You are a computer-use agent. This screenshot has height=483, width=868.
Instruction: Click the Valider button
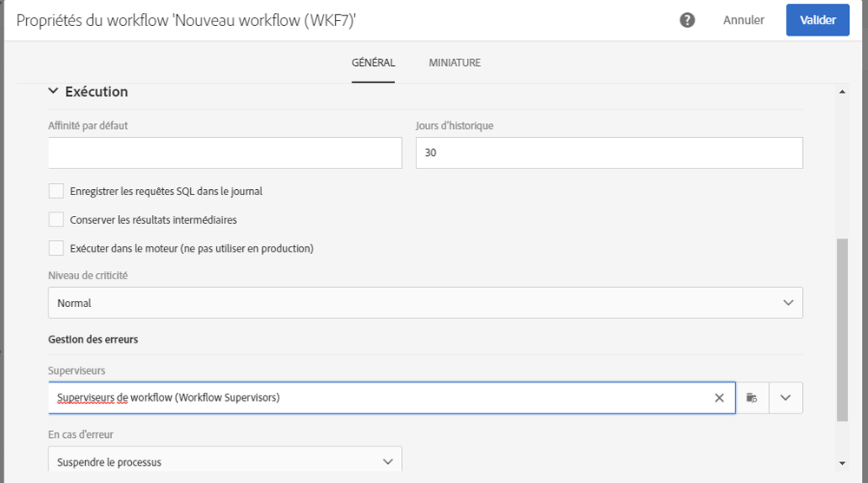coord(818,20)
